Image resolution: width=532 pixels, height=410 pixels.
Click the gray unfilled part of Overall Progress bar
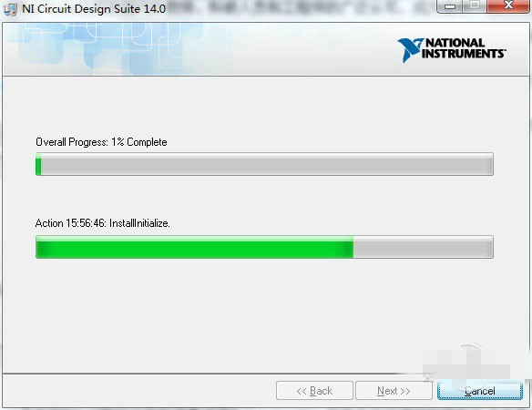click(267, 164)
